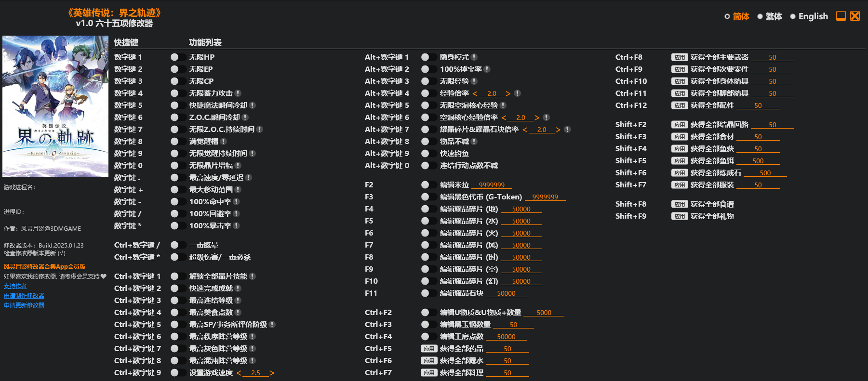Click the info icon next to 最高速度/零延迟
This screenshot has height=381, width=868.
point(249,178)
